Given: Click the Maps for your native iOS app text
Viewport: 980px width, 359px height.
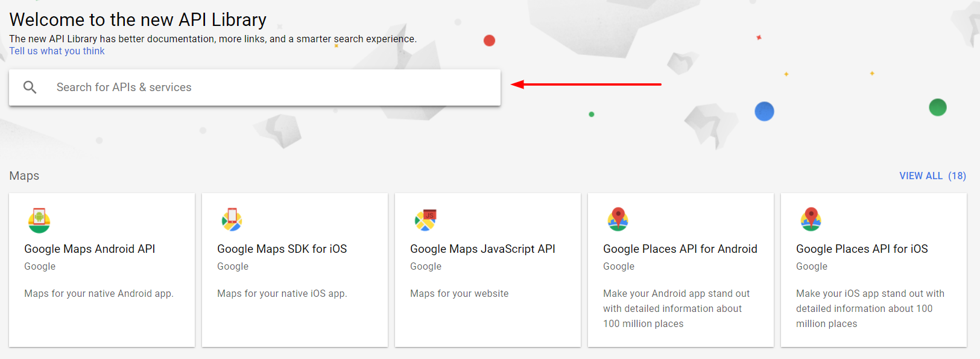Looking at the screenshot, I should pos(282,294).
